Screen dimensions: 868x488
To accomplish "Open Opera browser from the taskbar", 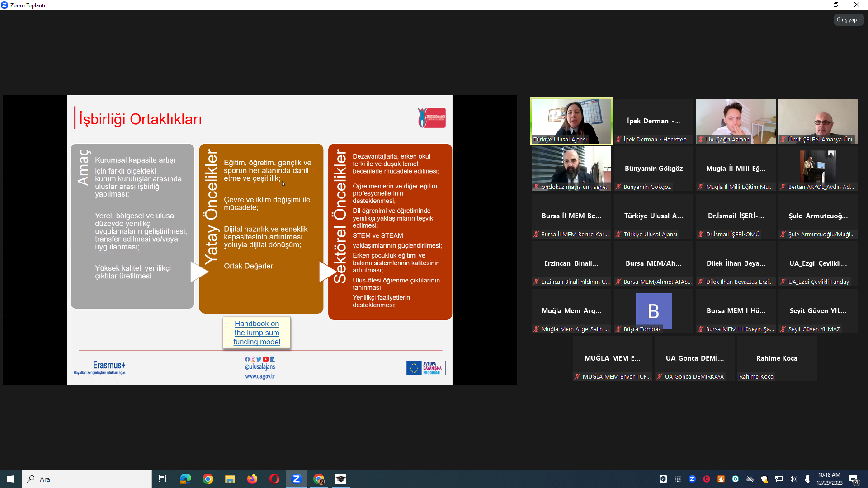I will pyautogui.click(x=274, y=479).
